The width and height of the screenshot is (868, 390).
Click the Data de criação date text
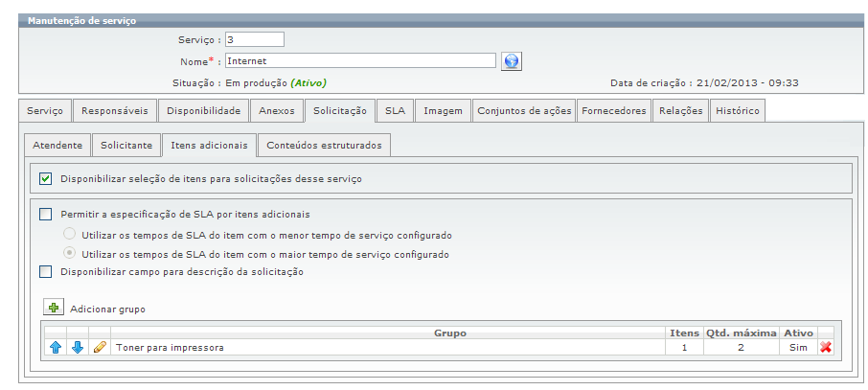click(x=704, y=83)
